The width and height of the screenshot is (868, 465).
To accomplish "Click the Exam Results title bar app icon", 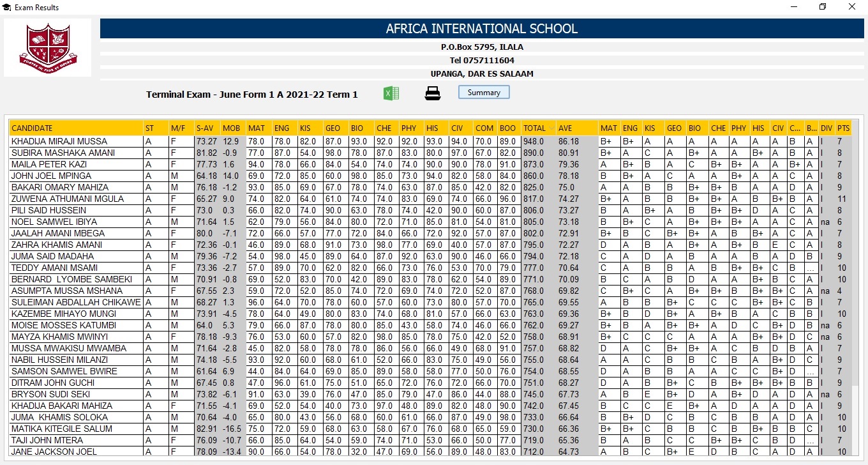I will (x=6, y=7).
